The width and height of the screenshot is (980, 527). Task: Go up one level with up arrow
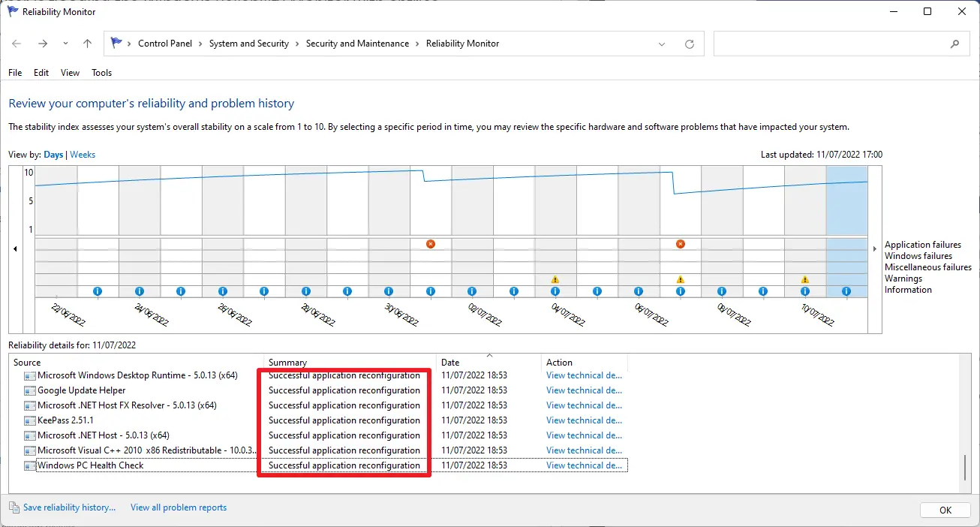[x=87, y=44]
